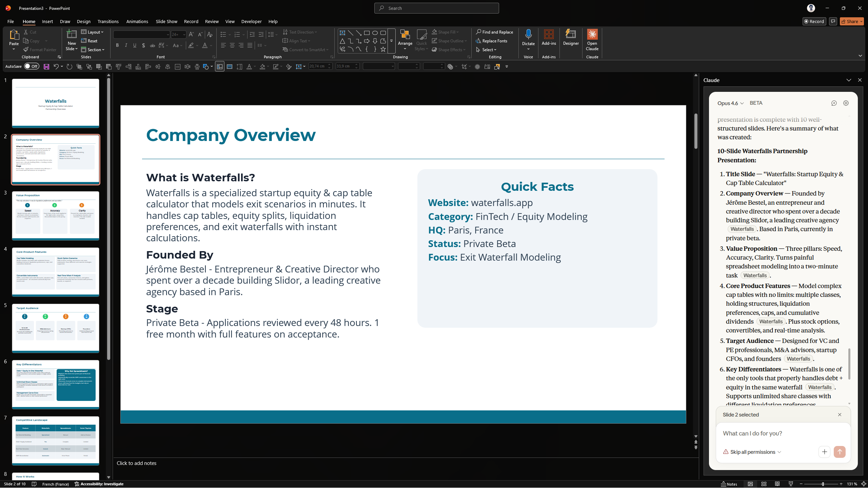The width and height of the screenshot is (868, 488).
Task: Click the Share button
Action: pyautogui.click(x=852, y=21)
